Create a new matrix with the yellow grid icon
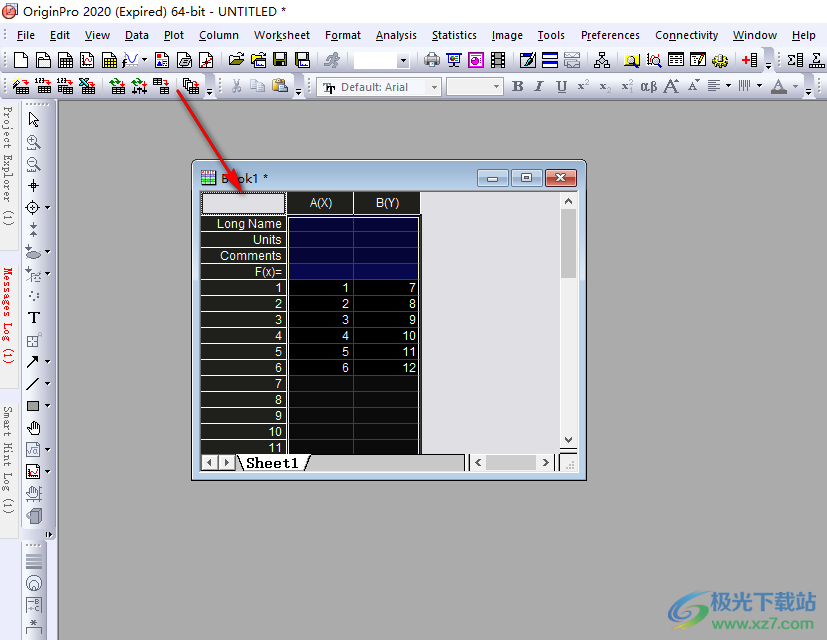827x640 pixels. coord(109,60)
